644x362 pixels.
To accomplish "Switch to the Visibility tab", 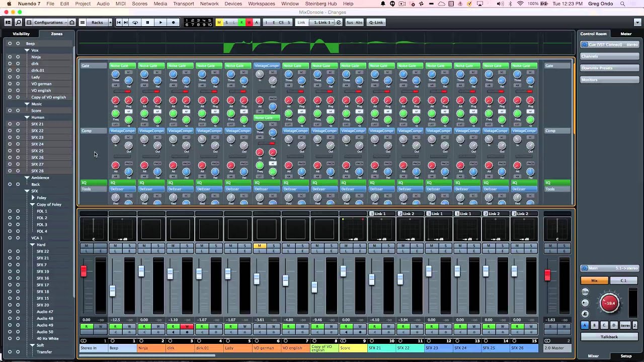I will (21, 34).
